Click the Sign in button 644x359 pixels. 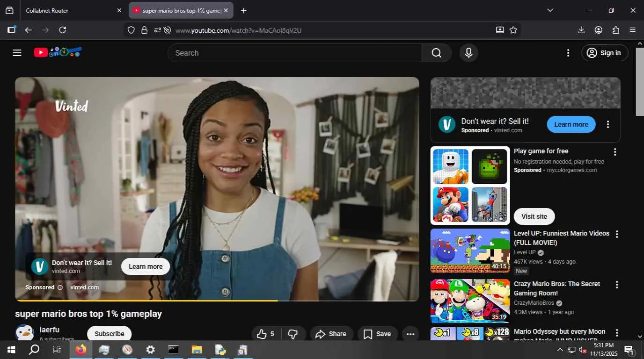[605, 53]
